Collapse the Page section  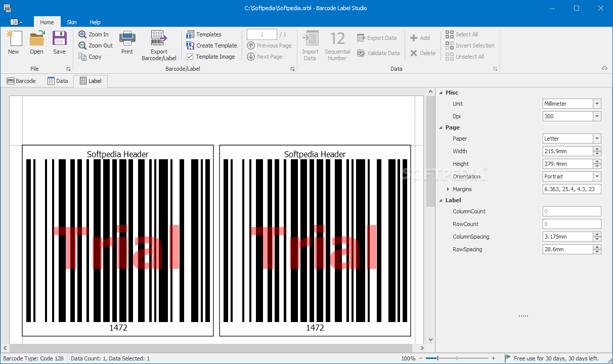[x=441, y=127]
